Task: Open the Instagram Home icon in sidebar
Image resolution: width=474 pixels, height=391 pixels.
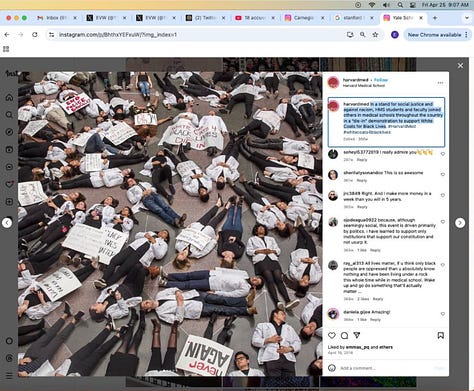Action: tap(9, 97)
